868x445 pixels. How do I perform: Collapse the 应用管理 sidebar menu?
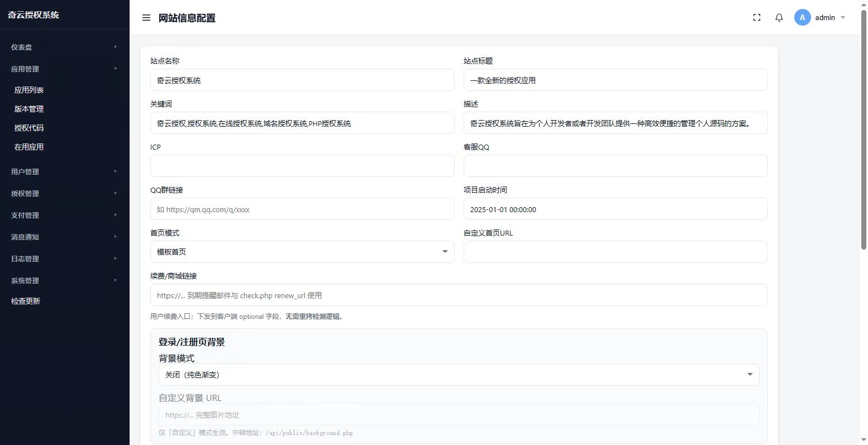tap(65, 69)
